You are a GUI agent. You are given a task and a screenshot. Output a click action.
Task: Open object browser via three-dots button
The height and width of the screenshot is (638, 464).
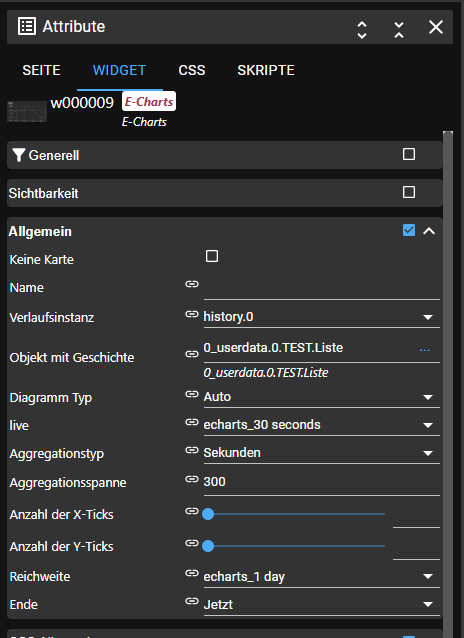(x=425, y=350)
